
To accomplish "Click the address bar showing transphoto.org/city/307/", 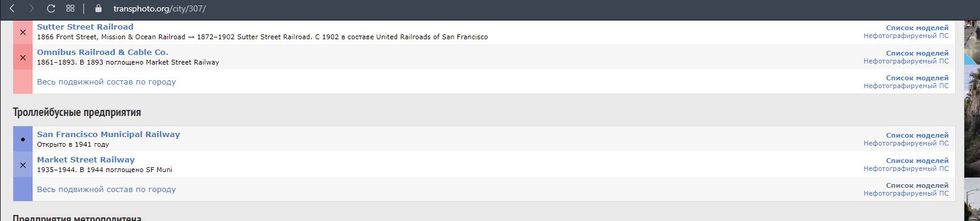I will click(160, 9).
